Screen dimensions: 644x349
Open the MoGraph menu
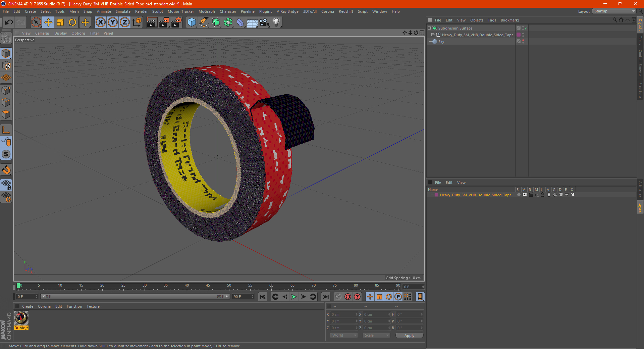207,11
